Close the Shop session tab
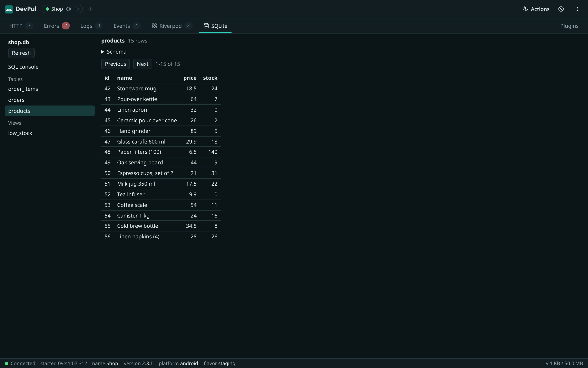Viewport: 588px width, 368px height. point(78,9)
